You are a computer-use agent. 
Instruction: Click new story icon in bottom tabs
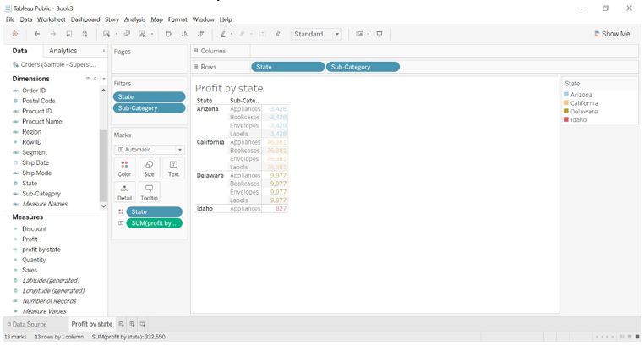coord(143,324)
